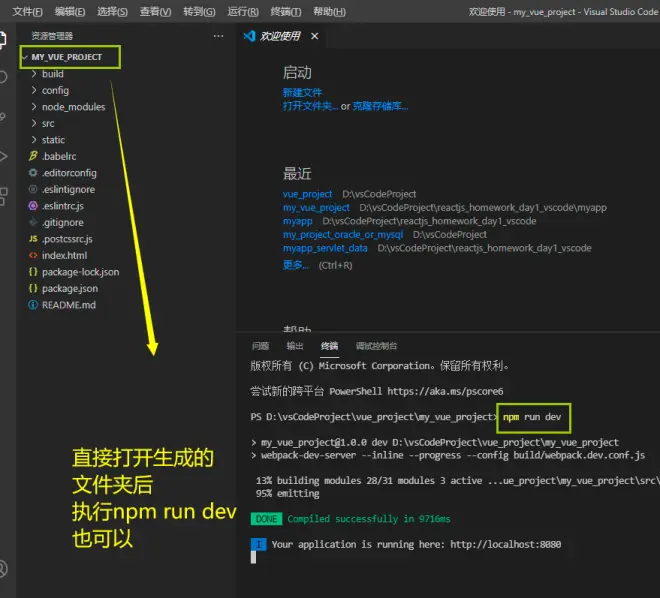
Task: Open the 转到(G) menu
Action: click(199, 11)
